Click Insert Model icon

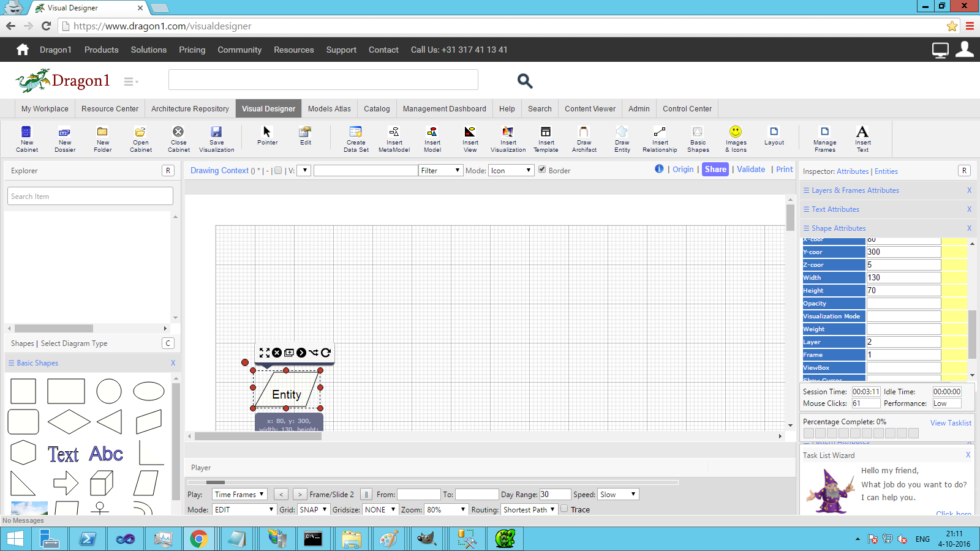click(x=432, y=132)
